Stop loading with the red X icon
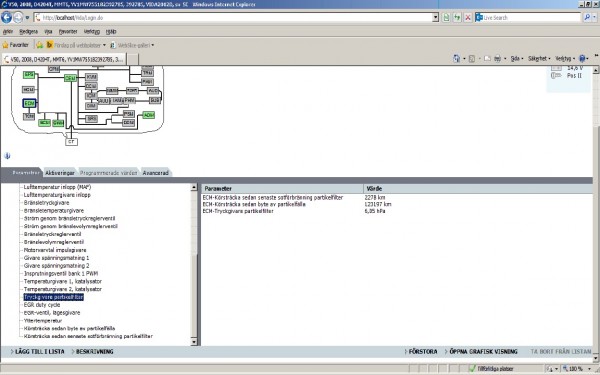Screen dimensions: 600x375 (x=468, y=18)
